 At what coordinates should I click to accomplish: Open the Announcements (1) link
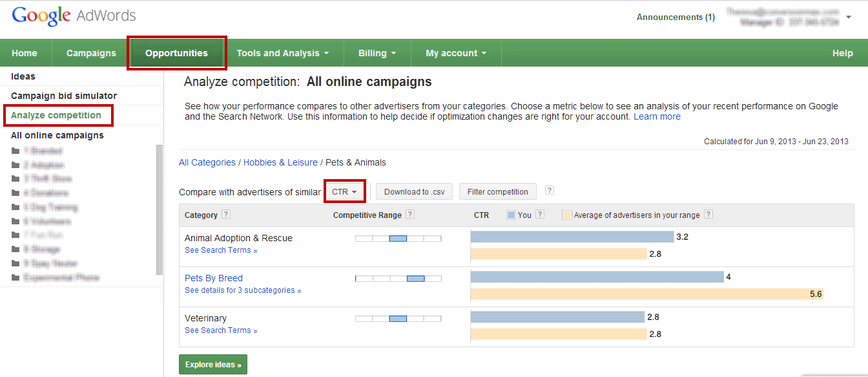(x=676, y=17)
